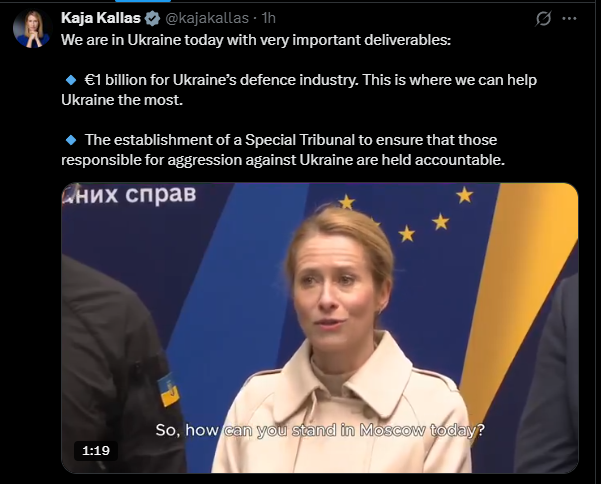Click the blue diamond before €1 billion

click(71, 80)
